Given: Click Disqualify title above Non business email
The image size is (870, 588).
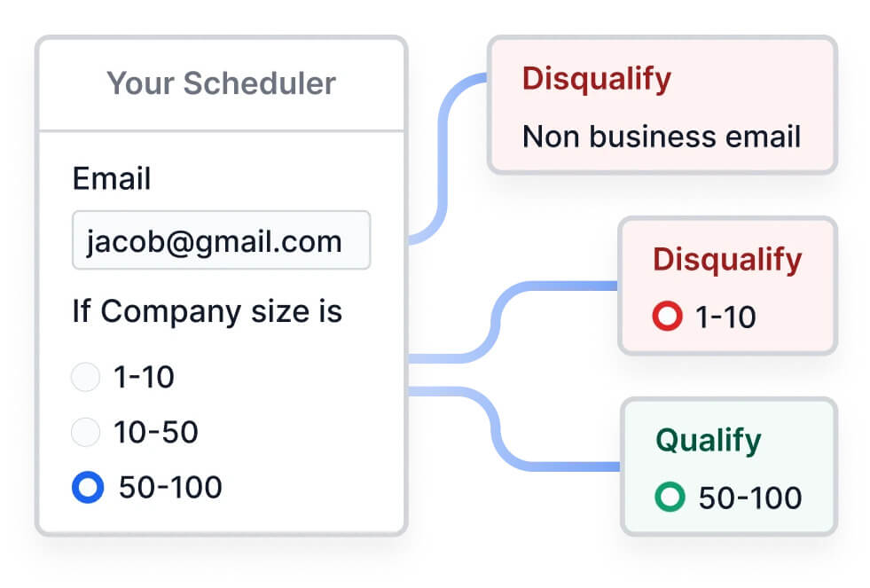Looking at the screenshot, I should (596, 79).
